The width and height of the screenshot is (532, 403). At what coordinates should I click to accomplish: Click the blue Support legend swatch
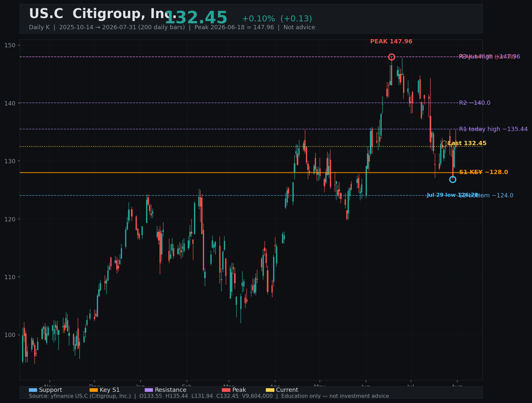coord(33,390)
